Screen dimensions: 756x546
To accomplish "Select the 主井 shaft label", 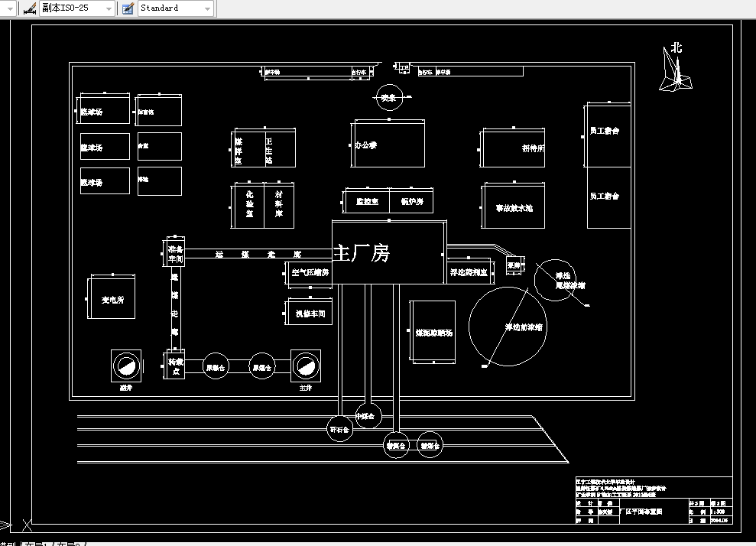I will click(x=305, y=387).
